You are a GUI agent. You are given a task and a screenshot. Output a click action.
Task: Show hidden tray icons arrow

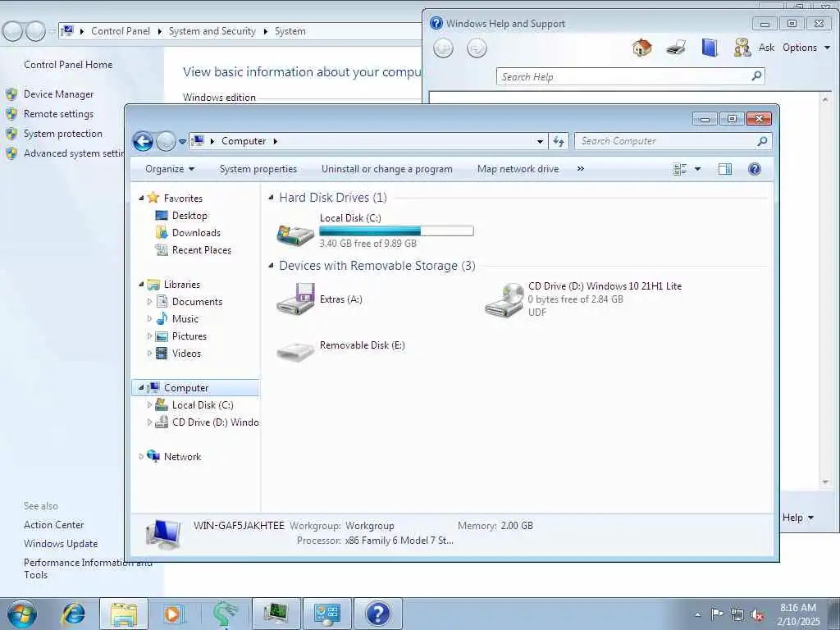pyautogui.click(x=697, y=614)
